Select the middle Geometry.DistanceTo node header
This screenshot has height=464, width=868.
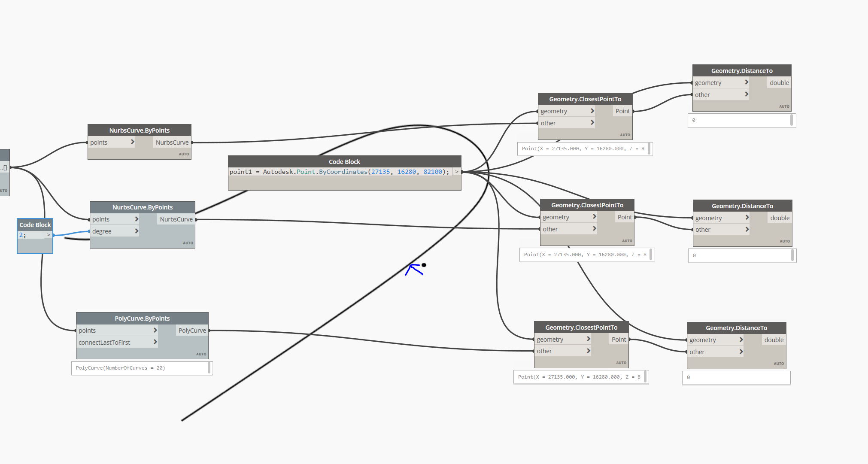point(742,206)
